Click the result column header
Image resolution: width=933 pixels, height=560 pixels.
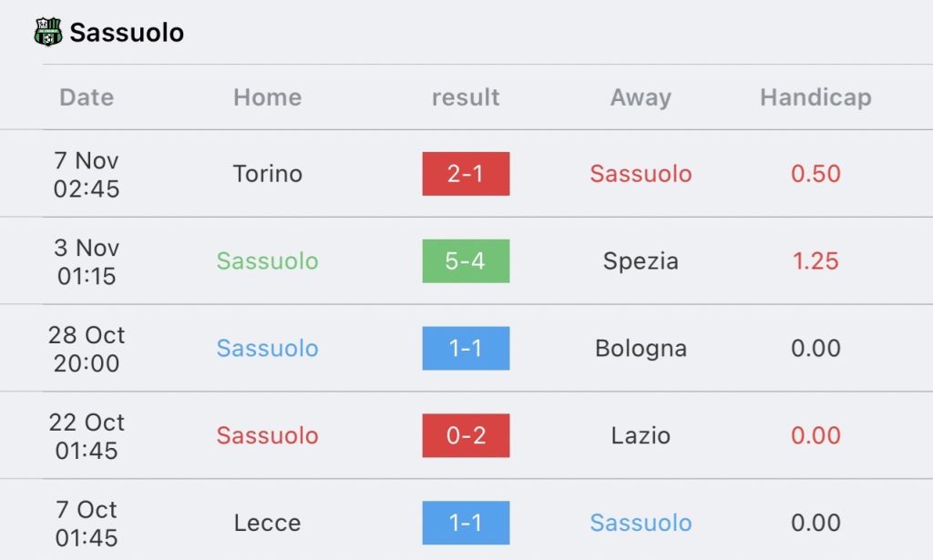click(x=466, y=97)
